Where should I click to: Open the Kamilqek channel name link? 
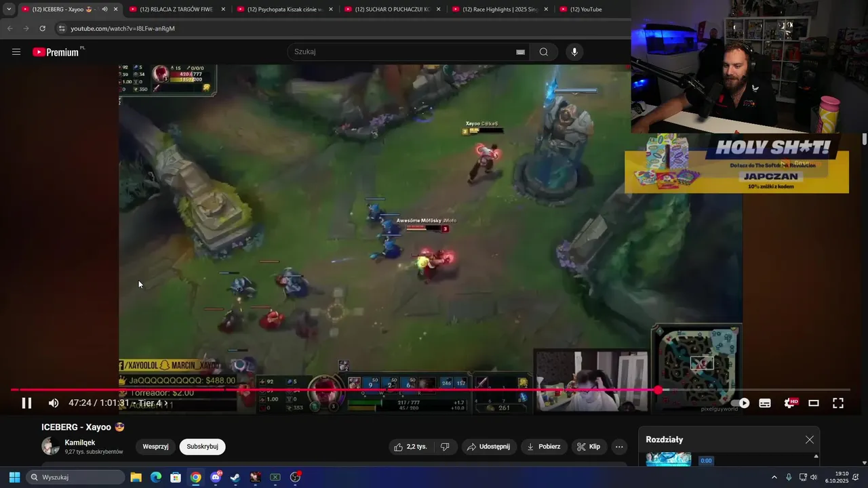pos(79,443)
